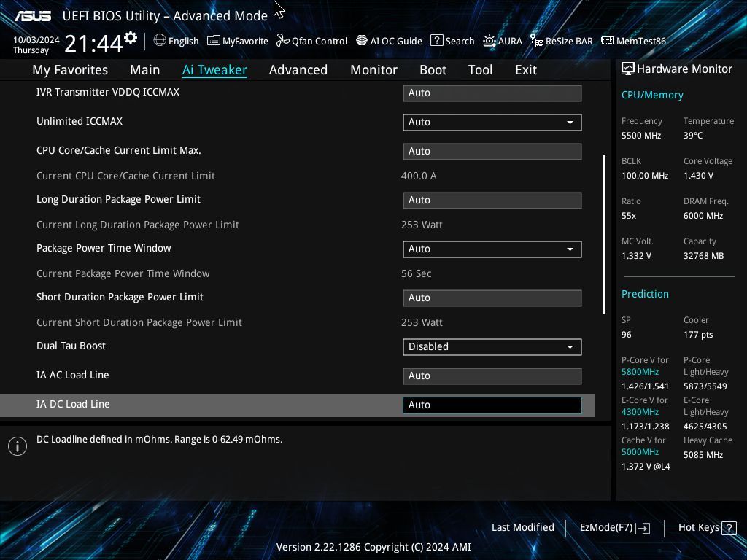Click the 5000MHz Cache prediction value
The height and width of the screenshot is (560, 747).
pyautogui.click(x=640, y=452)
